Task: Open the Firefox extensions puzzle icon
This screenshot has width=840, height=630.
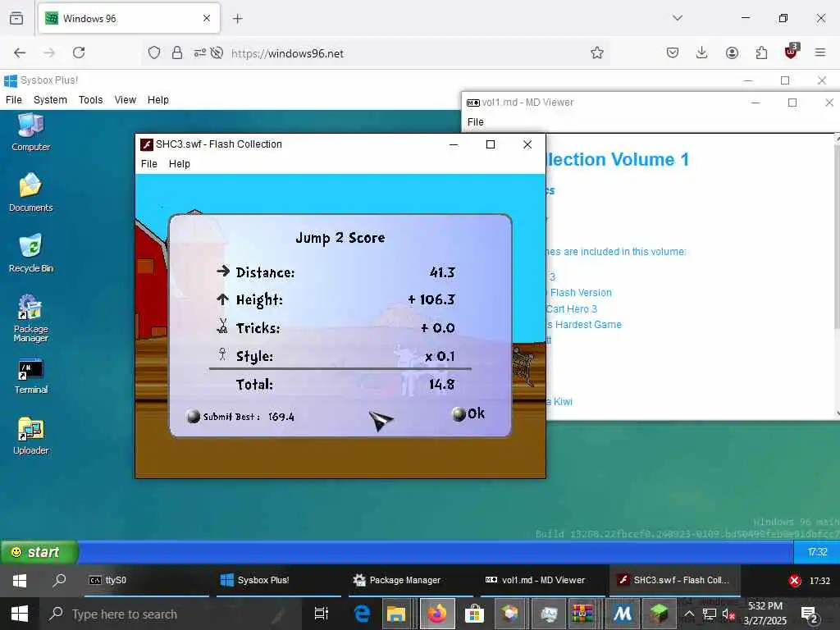Action: 761,52
